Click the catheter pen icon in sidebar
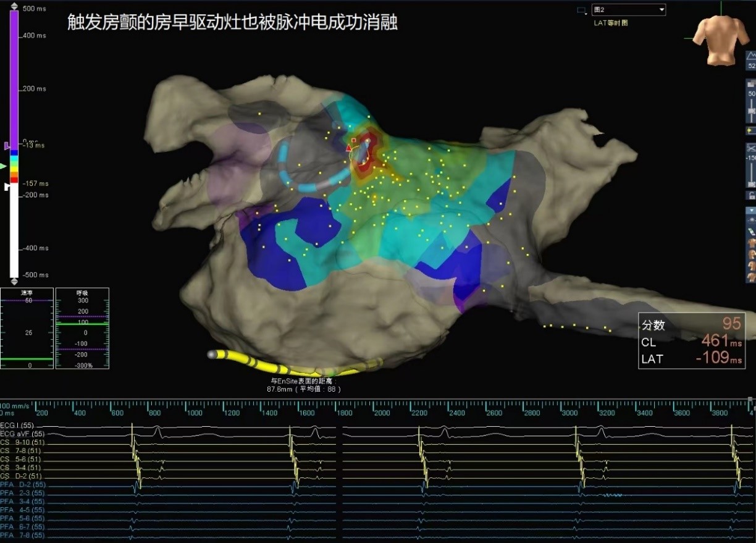This screenshot has height=543, width=756. (x=751, y=231)
